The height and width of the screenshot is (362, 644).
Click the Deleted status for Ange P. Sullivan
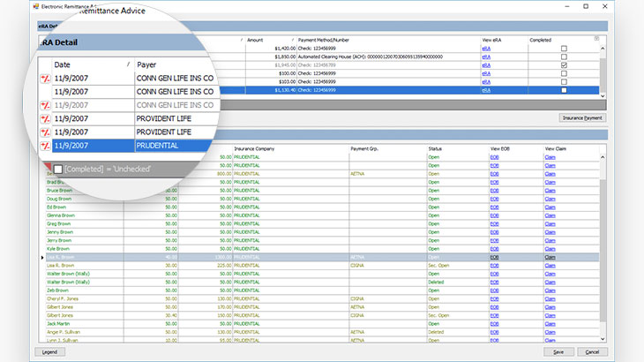pyautogui.click(x=436, y=332)
